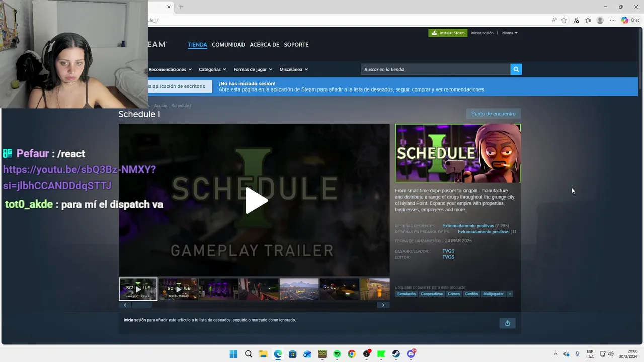Image resolution: width=644 pixels, height=362 pixels.
Task: Open the idioma language dropdown
Action: point(509,33)
